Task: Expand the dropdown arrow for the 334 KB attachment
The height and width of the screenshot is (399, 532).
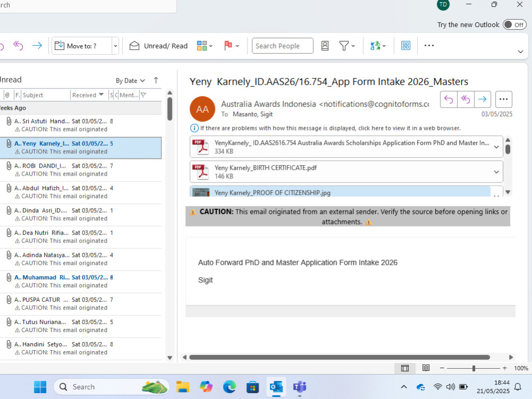Action: point(496,147)
